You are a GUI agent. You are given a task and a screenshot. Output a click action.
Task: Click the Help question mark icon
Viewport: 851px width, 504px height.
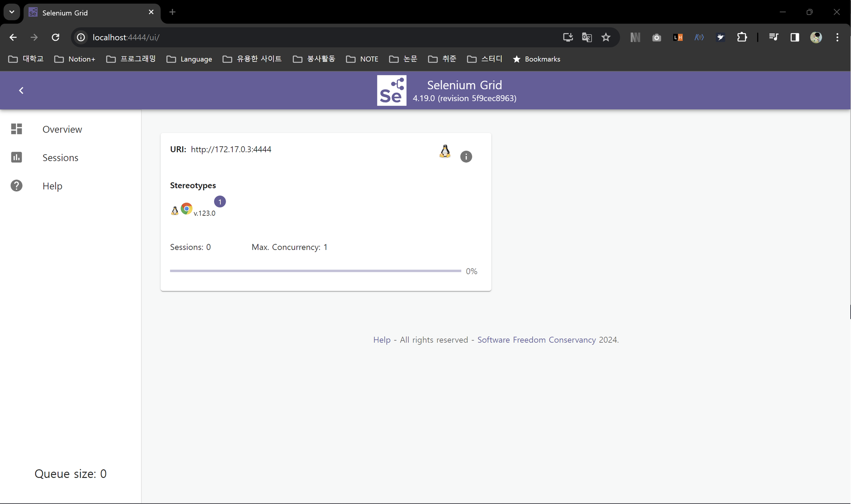(16, 186)
